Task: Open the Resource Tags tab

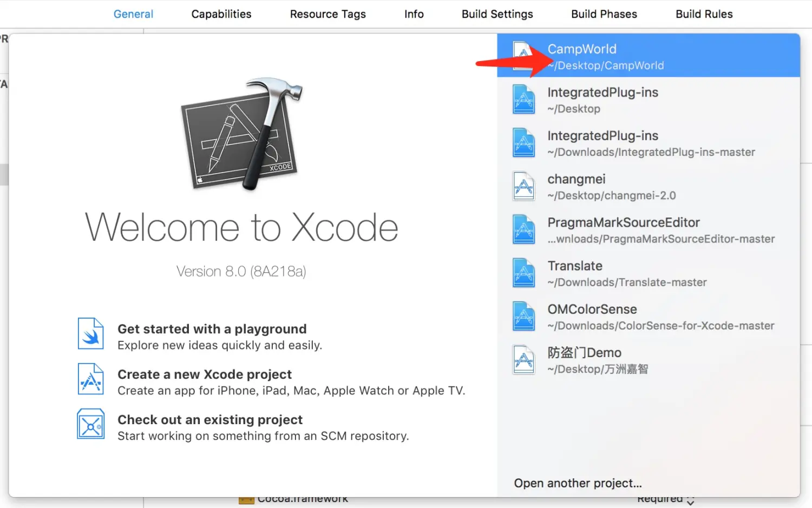Action: tap(328, 14)
